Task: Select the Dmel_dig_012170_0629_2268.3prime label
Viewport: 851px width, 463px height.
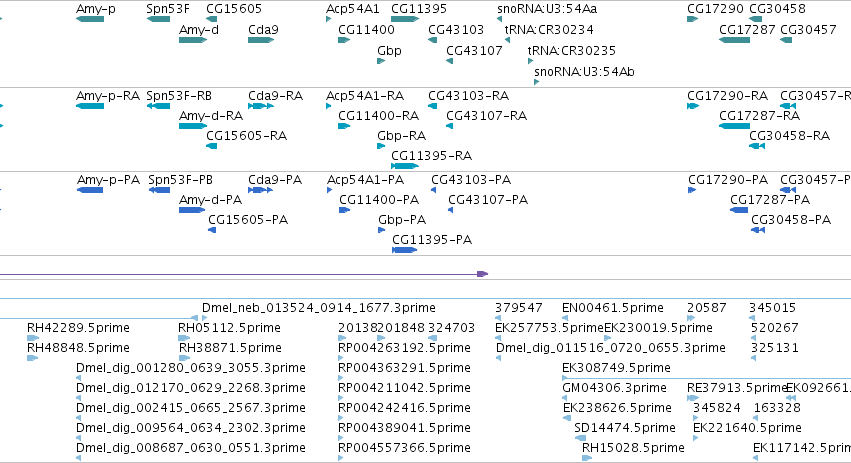Action: pos(190,388)
